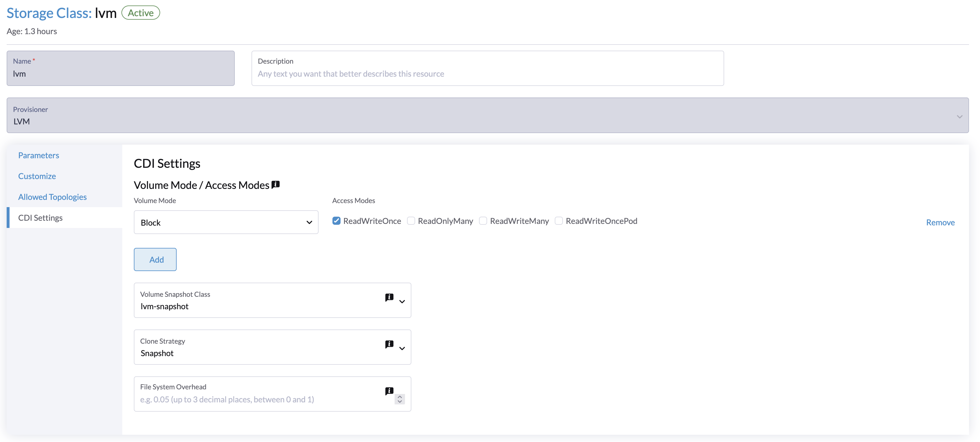Viewport: 980px width, 442px height.
Task: Select the CDI Settings tab
Action: tap(40, 218)
